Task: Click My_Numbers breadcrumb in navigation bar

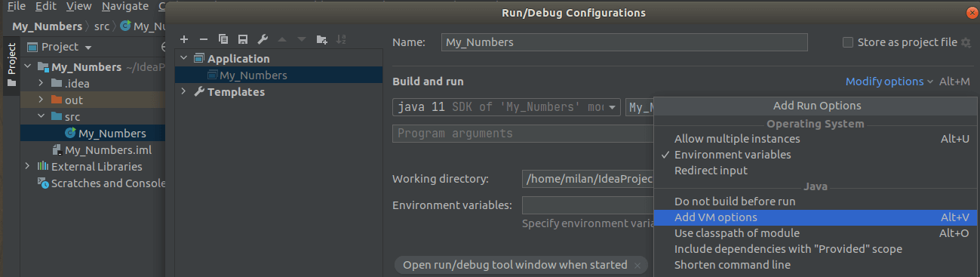Action: [x=47, y=26]
